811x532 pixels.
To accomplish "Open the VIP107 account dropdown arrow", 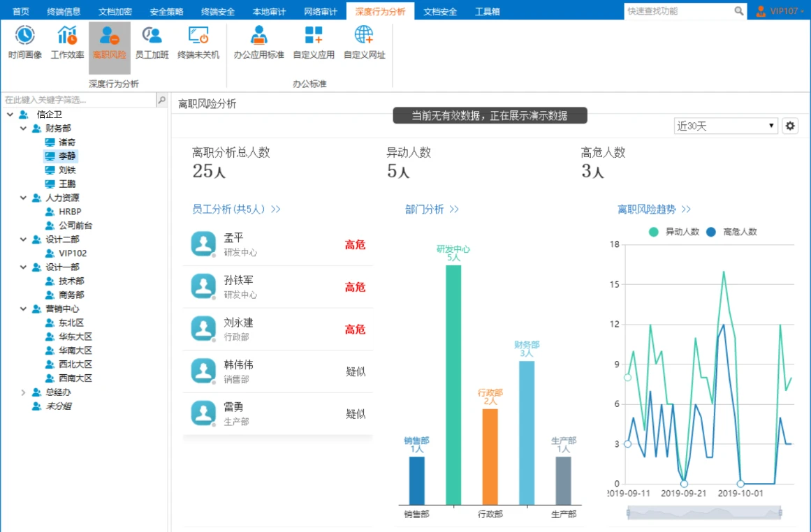I will 802,11.
